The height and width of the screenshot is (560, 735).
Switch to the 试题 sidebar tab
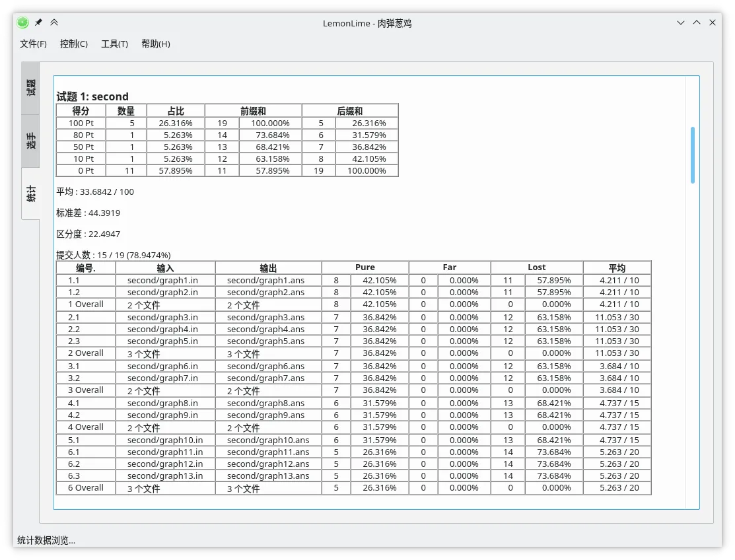[x=30, y=86]
